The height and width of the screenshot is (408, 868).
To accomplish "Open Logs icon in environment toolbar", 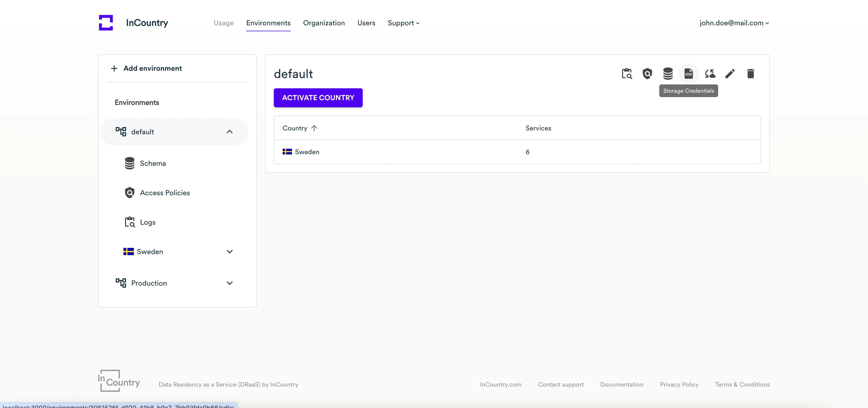I will coord(626,73).
